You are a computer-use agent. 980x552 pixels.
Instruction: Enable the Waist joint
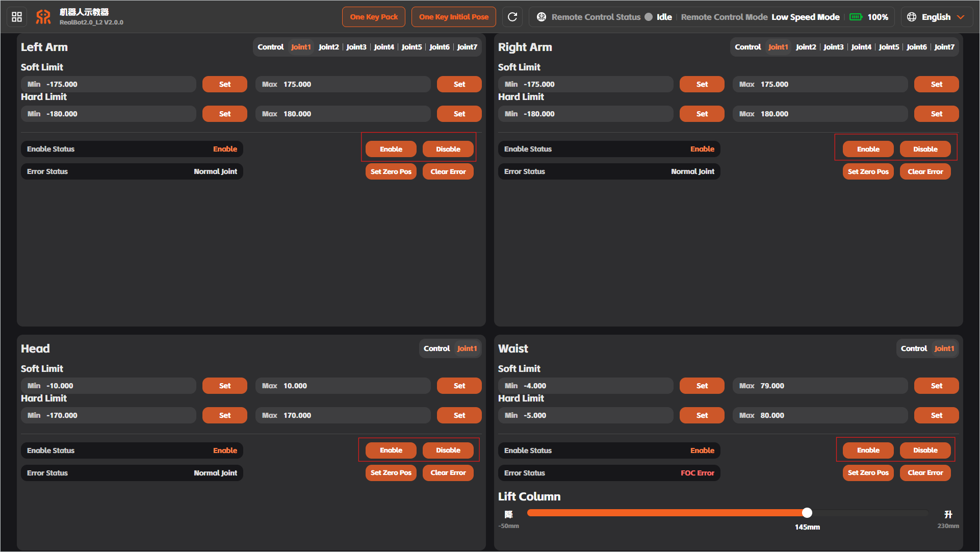point(868,450)
